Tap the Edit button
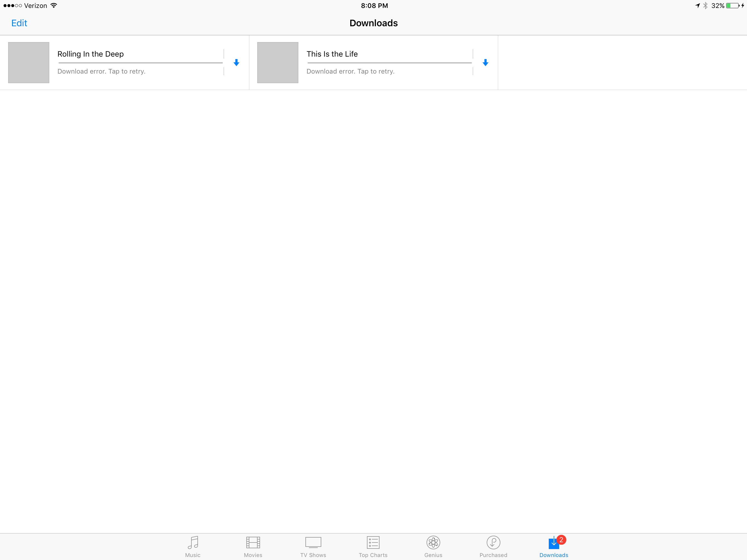Image resolution: width=747 pixels, height=560 pixels. (19, 23)
